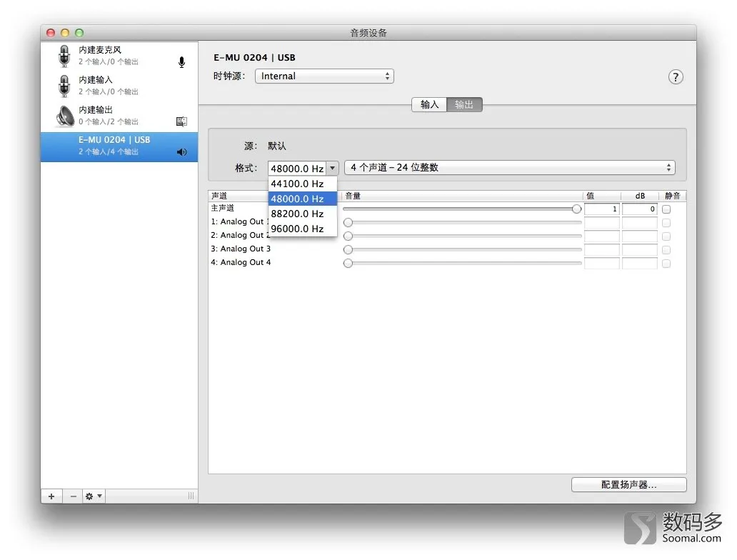Select the 内建输出 device row
This screenshot has width=737, height=560.
pos(119,116)
